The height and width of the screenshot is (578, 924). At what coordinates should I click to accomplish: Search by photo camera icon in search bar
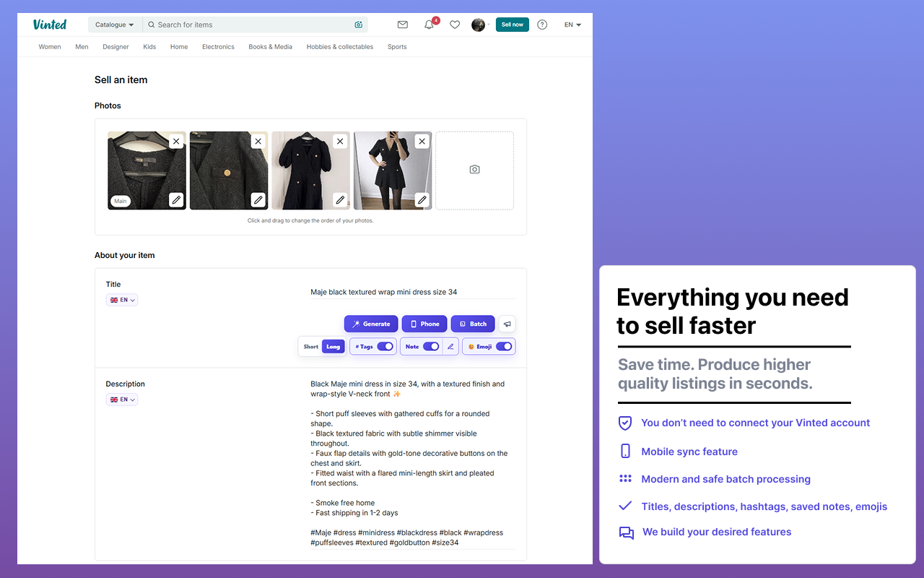pos(359,25)
